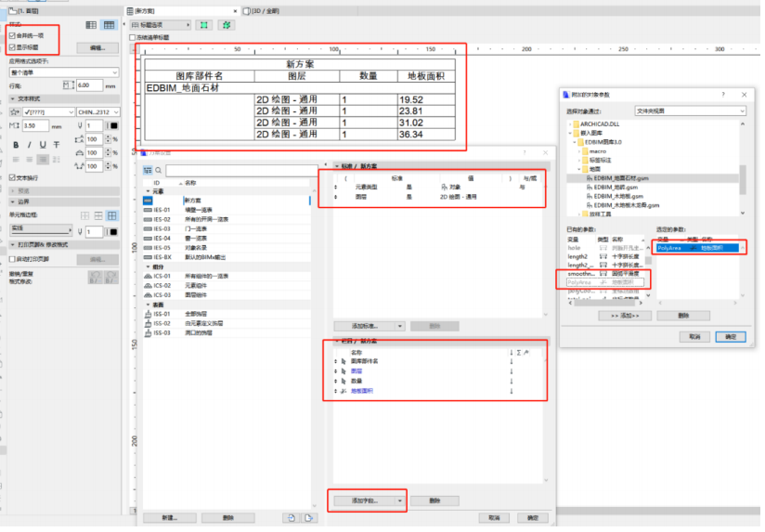Click the undo format change icon
Screen dimensions: 765x532
pyautogui.click(x=95, y=278)
